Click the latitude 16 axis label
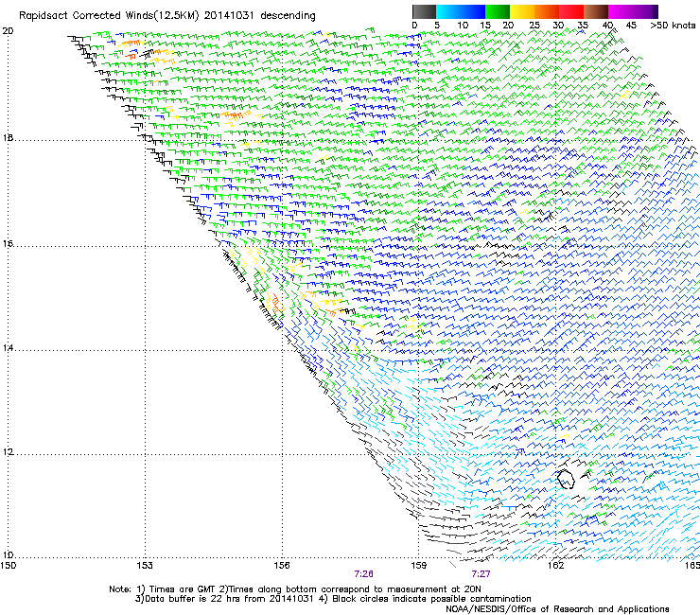Viewport: 700px width, 615px height. click(8, 244)
